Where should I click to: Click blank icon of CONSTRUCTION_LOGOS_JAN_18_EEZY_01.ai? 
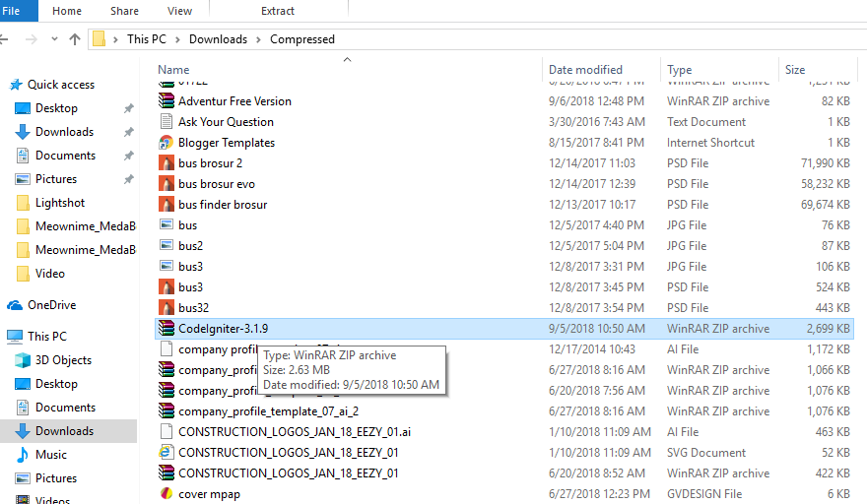166,431
